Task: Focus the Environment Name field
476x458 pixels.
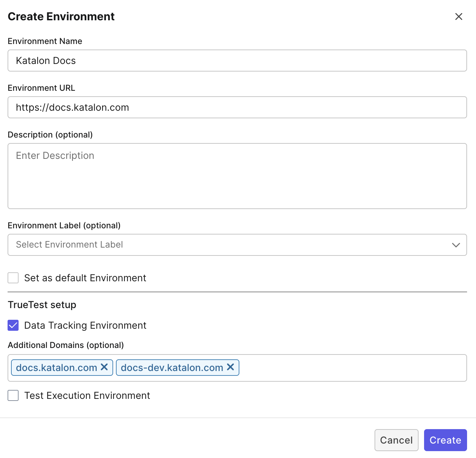Action: click(x=237, y=61)
